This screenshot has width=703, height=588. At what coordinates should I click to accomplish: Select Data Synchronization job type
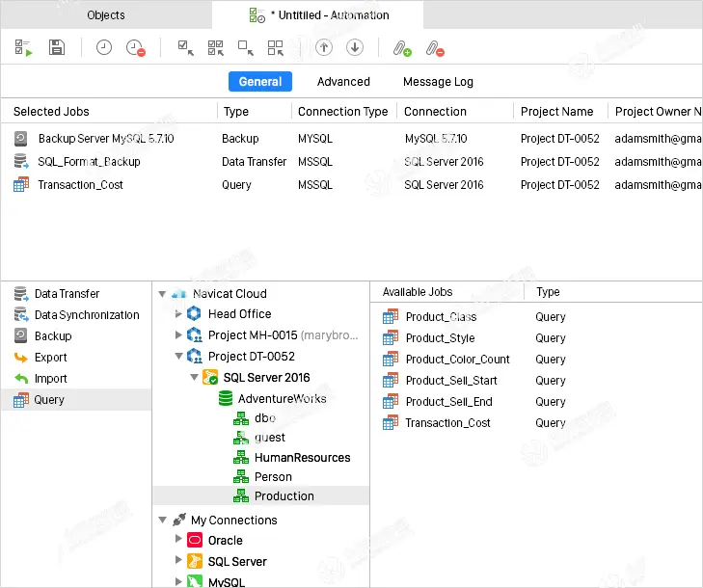click(76, 314)
